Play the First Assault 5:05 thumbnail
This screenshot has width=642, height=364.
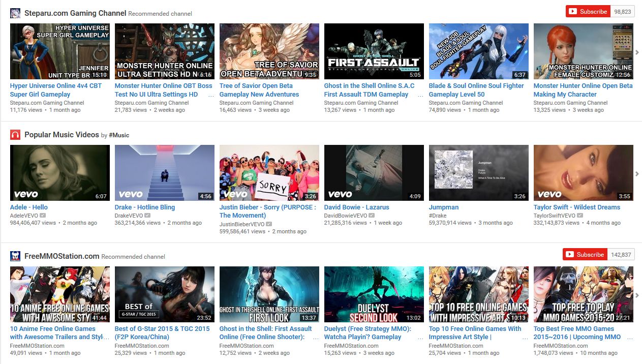(374, 51)
